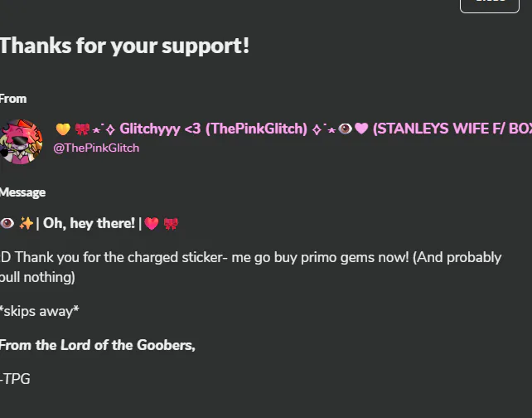The image size is (532, 418).
Task: Select the Glitchyyy <3 (ThePinkGlitch) display name
Action: coord(214,129)
